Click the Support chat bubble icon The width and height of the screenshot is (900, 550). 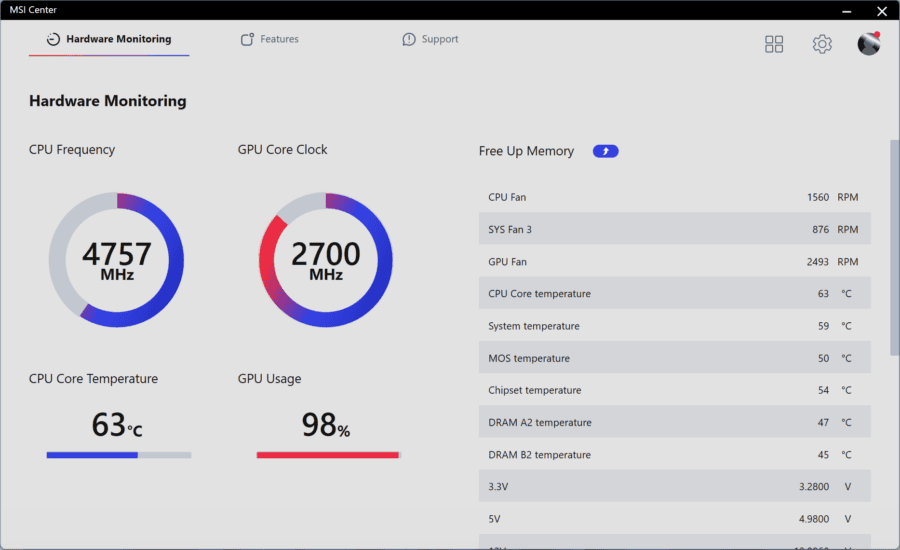point(409,39)
